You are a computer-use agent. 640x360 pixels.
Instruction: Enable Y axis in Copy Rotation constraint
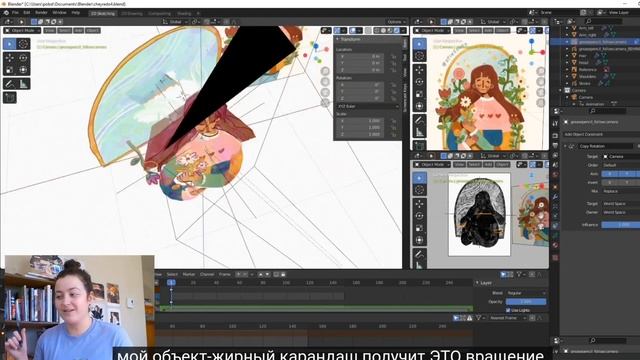coord(627,174)
